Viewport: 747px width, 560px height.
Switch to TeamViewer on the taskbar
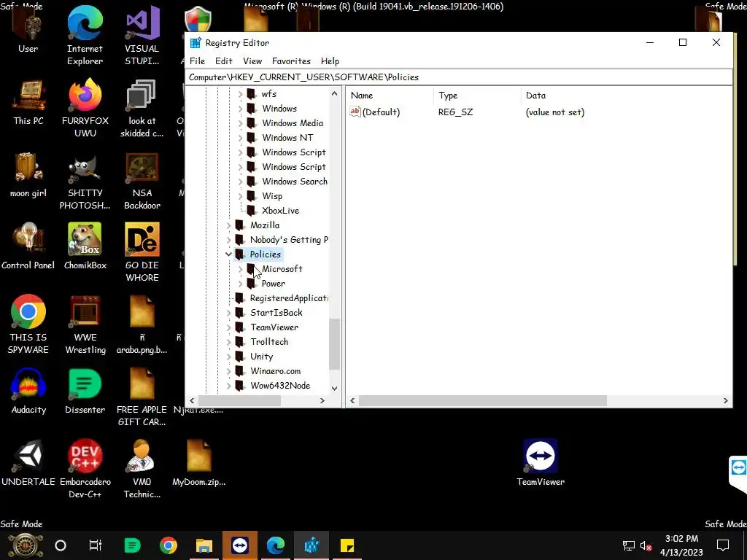pos(239,545)
